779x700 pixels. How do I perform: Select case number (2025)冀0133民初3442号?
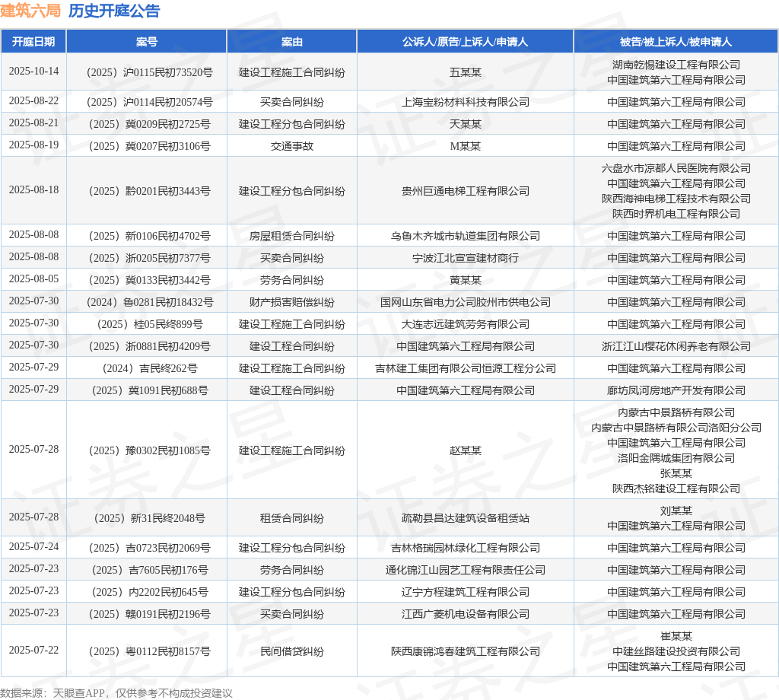coord(150,280)
